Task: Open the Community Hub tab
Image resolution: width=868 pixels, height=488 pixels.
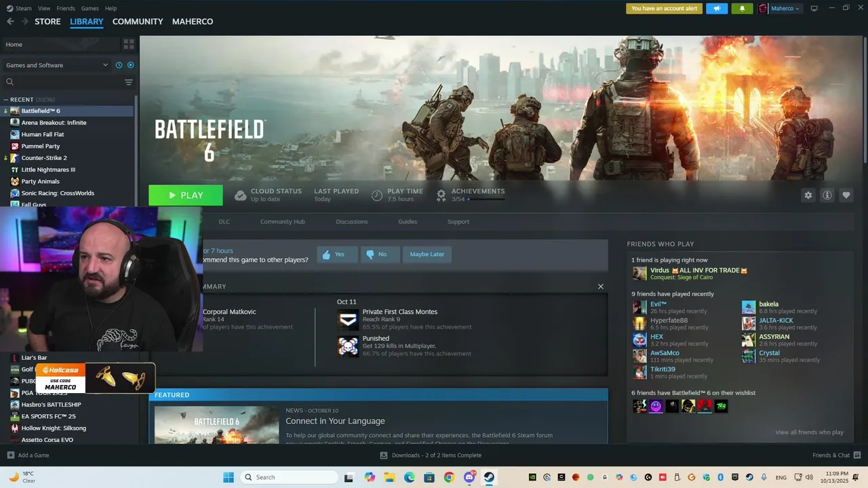Action: (x=282, y=222)
